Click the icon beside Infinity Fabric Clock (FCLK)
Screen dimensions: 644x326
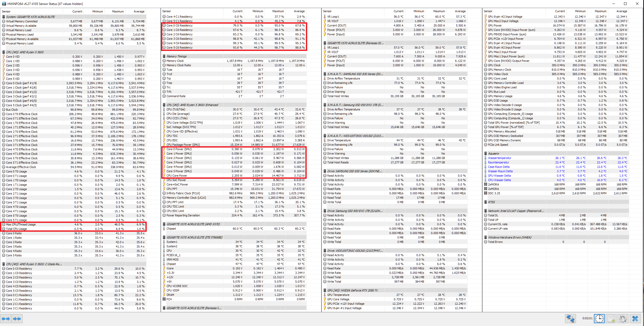[164, 193]
